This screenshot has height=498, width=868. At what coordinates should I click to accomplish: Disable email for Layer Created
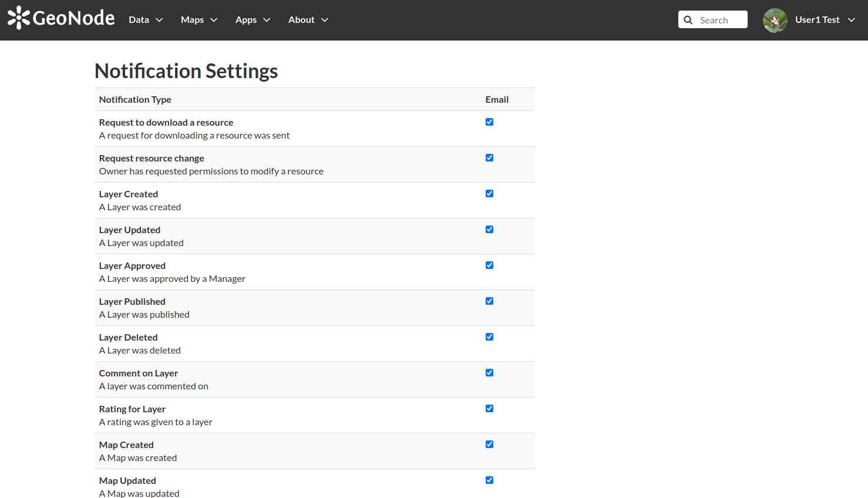(489, 194)
